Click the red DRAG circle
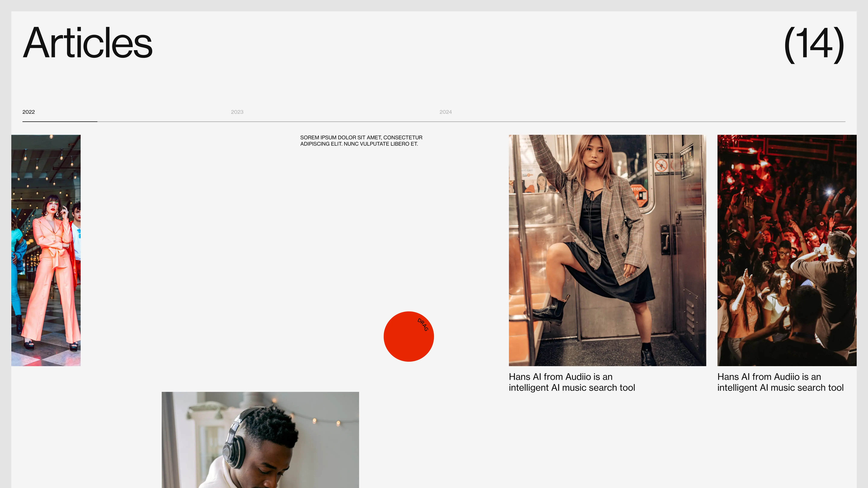Viewport: 868px width, 488px height. coord(409,336)
